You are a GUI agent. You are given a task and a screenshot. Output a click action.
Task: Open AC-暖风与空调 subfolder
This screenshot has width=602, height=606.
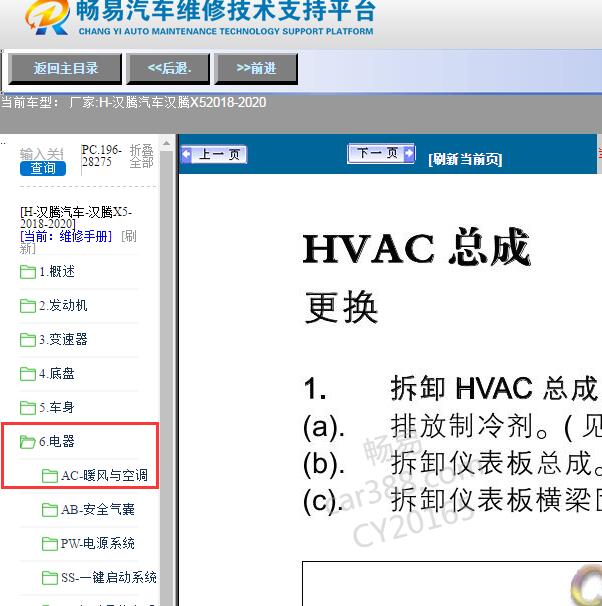(104, 475)
